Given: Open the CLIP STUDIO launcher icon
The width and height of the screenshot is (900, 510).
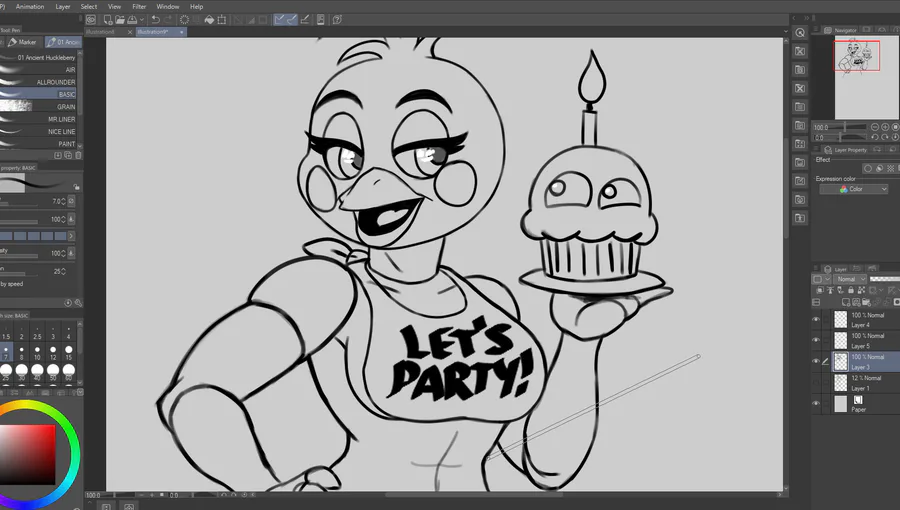Looking at the screenshot, I should point(91,20).
